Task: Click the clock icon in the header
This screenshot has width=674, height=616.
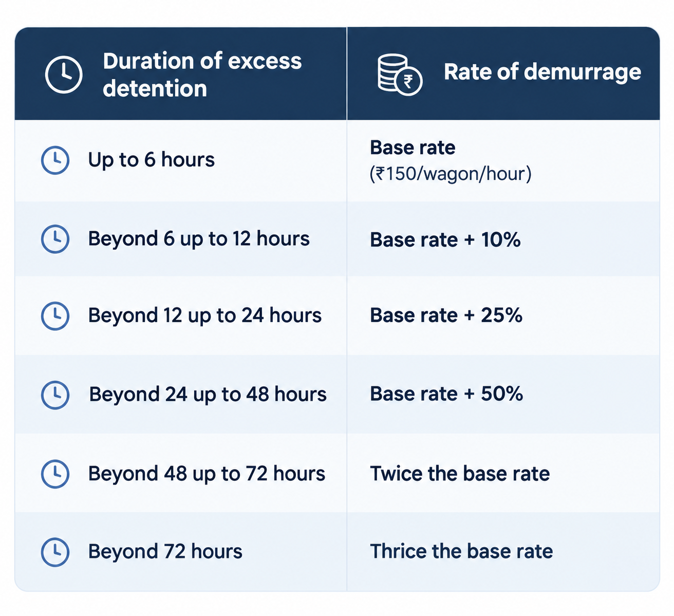Action: pyautogui.click(x=64, y=75)
